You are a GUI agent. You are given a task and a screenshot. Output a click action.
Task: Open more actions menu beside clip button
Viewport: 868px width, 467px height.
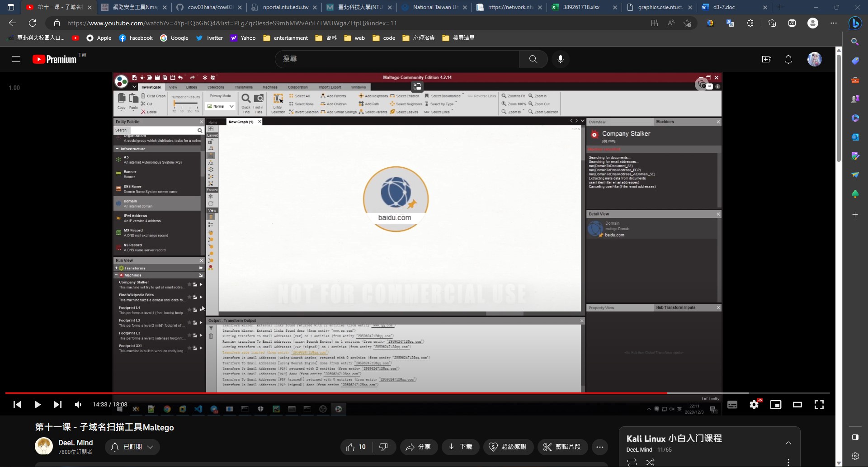600,447
